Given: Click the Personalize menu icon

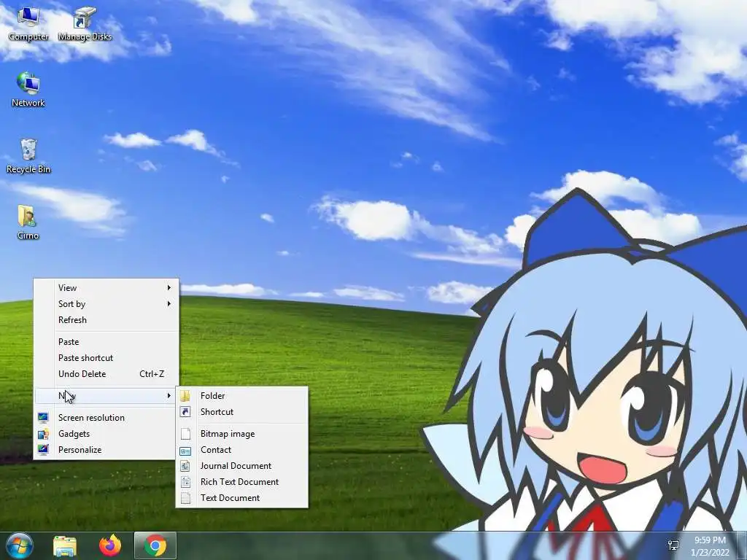Looking at the screenshot, I should pos(43,450).
